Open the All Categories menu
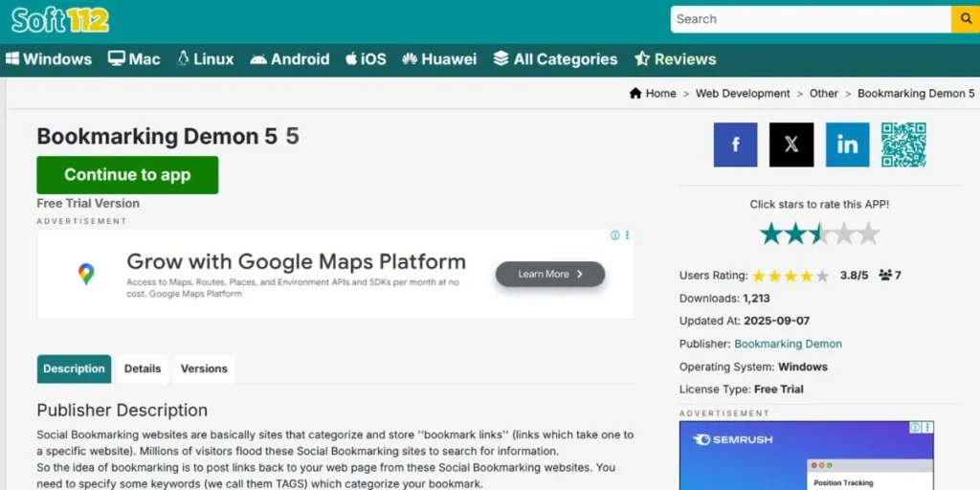The image size is (980, 490). (x=555, y=59)
